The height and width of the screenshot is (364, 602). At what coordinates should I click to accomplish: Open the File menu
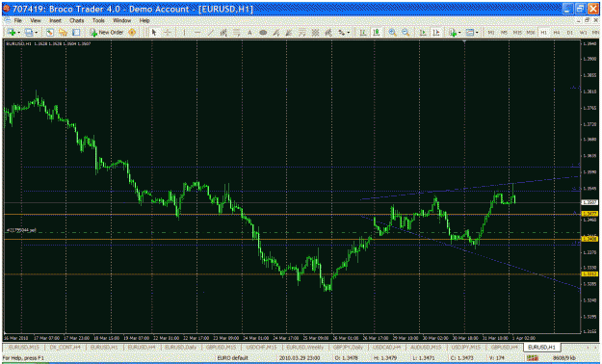(x=17, y=20)
